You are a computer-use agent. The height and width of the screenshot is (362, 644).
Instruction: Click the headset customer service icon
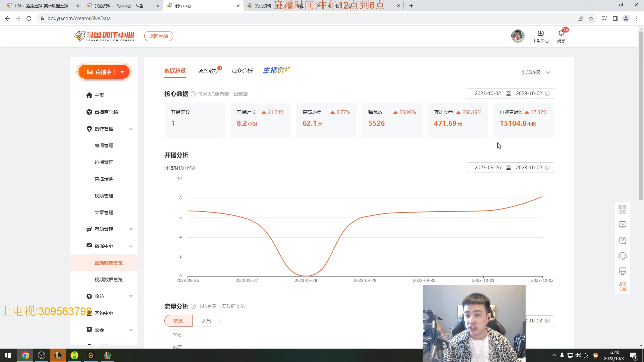(x=622, y=256)
